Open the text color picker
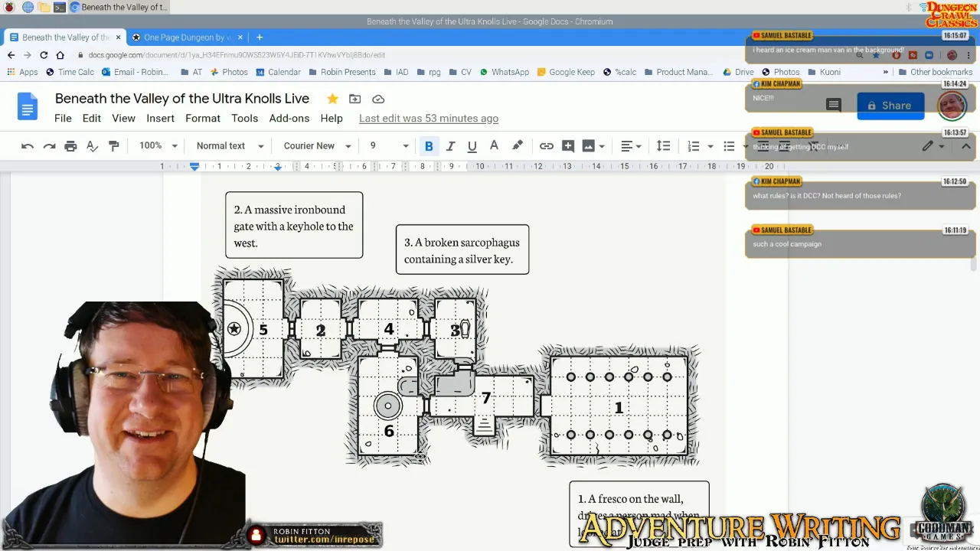This screenshot has height=551, width=980. tap(494, 145)
